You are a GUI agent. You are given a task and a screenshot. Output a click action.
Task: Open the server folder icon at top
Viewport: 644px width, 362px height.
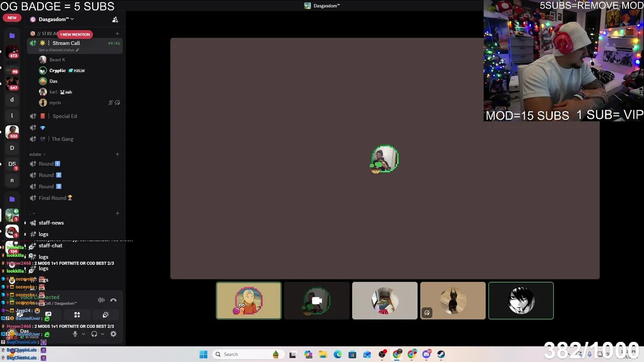[x=12, y=36]
